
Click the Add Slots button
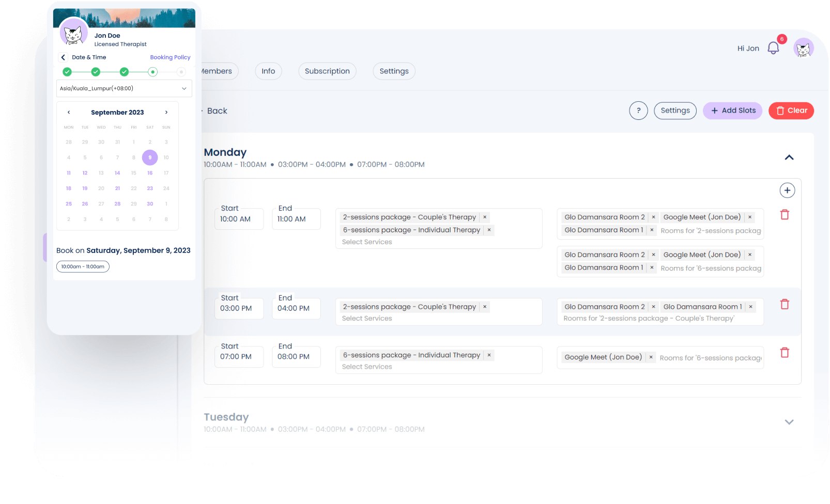732,111
